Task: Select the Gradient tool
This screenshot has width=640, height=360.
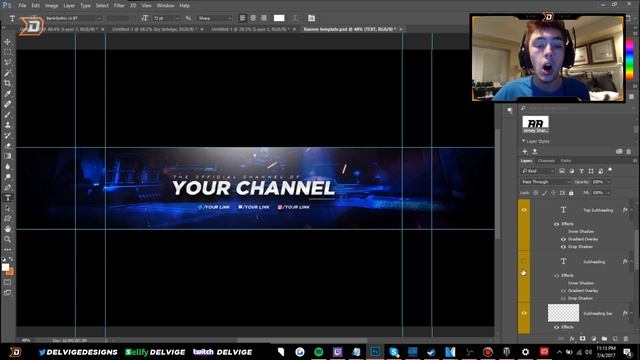Action: [x=7, y=156]
